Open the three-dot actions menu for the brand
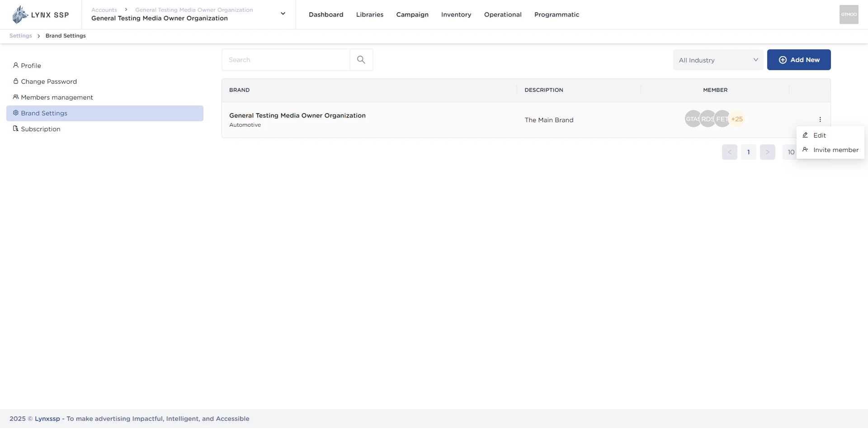 (x=820, y=119)
